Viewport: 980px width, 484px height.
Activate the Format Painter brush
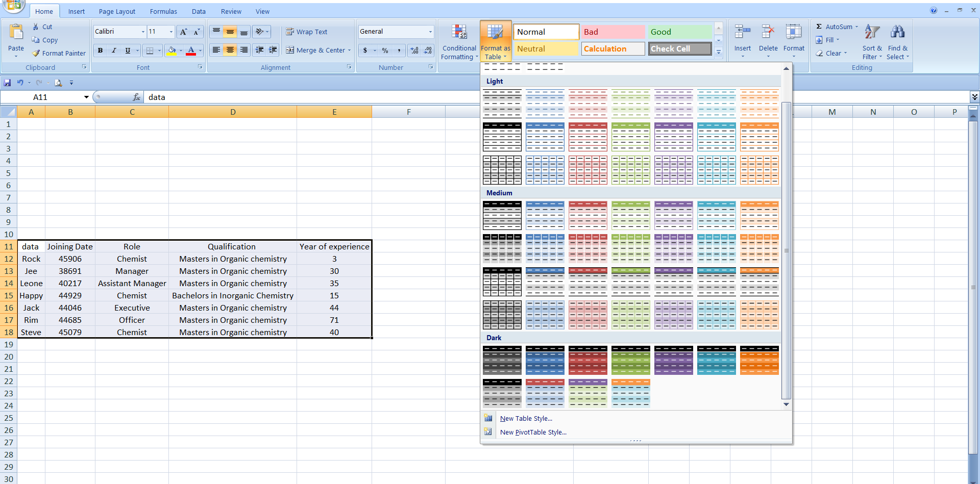pos(36,53)
